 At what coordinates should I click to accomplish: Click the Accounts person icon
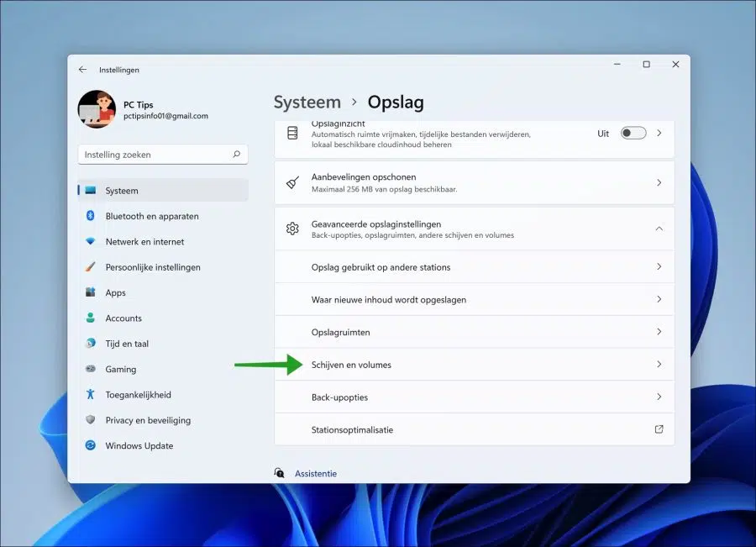coord(90,318)
